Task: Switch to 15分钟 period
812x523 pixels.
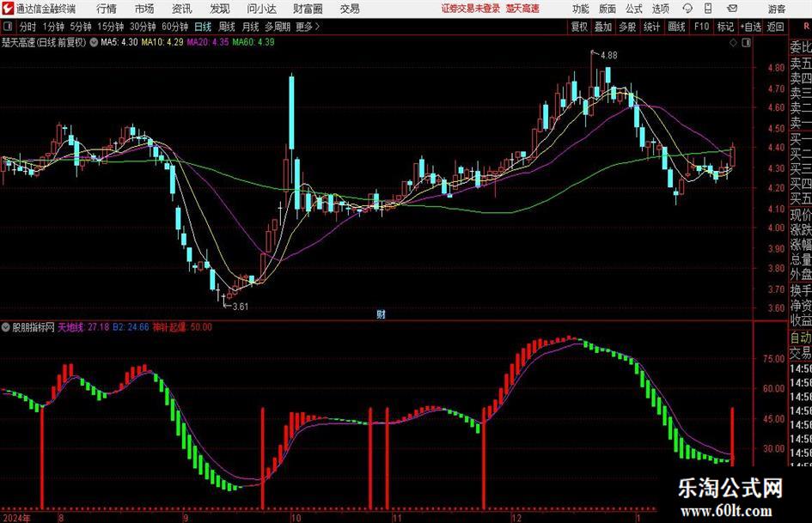Action: [110, 27]
